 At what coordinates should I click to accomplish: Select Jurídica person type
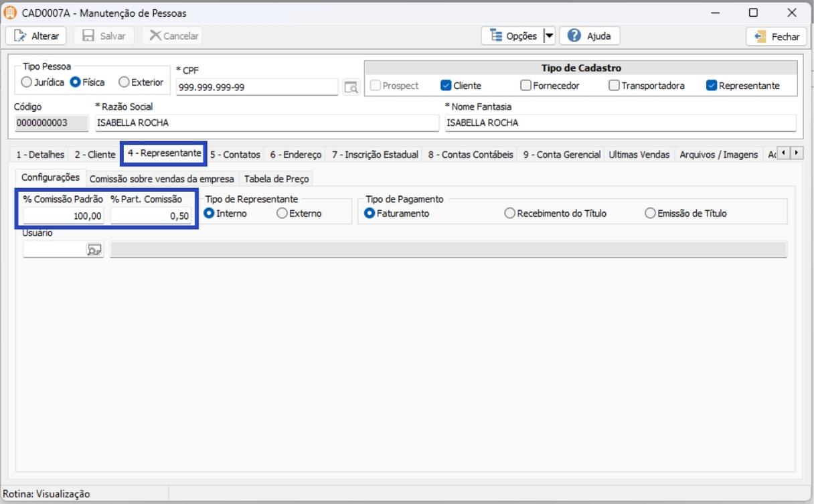click(27, 82)
